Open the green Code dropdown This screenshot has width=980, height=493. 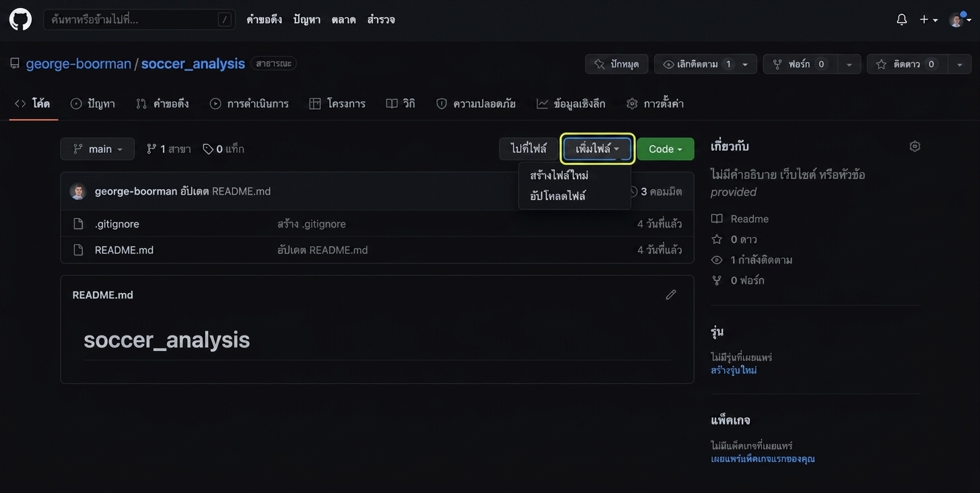pyautogui.click(x=666, y=149)
